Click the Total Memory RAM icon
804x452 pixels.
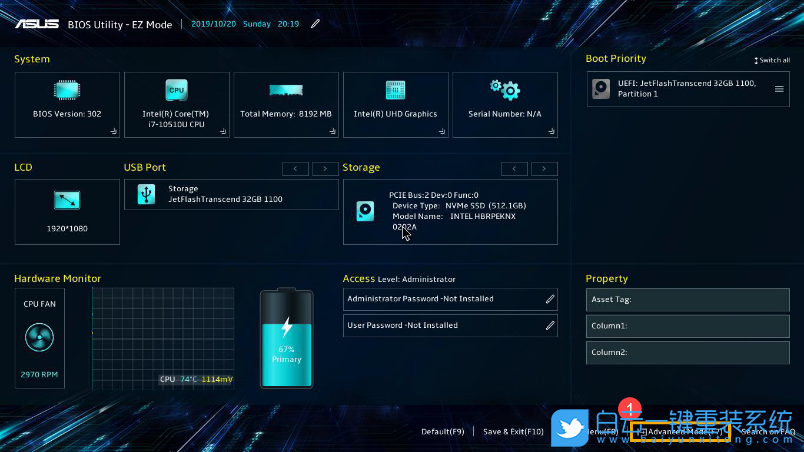[286, 90]
